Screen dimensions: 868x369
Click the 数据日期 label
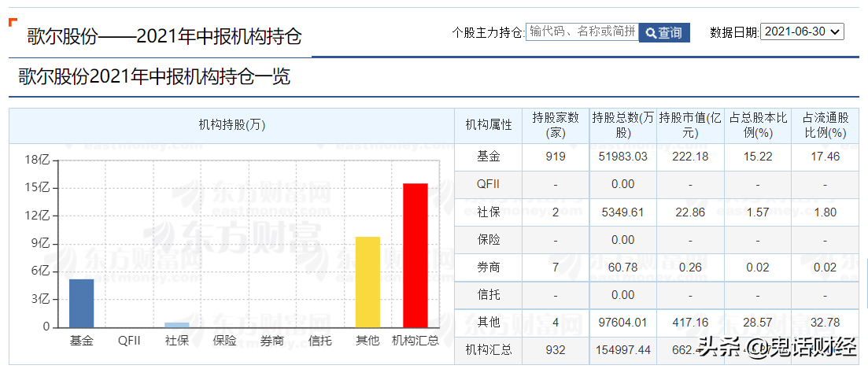click(x=734, y=32)
